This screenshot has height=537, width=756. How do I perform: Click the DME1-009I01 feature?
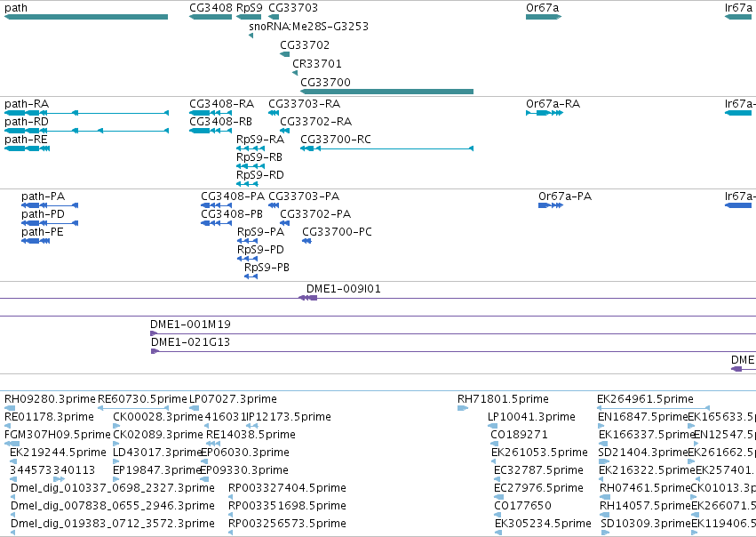pos(308,298)
